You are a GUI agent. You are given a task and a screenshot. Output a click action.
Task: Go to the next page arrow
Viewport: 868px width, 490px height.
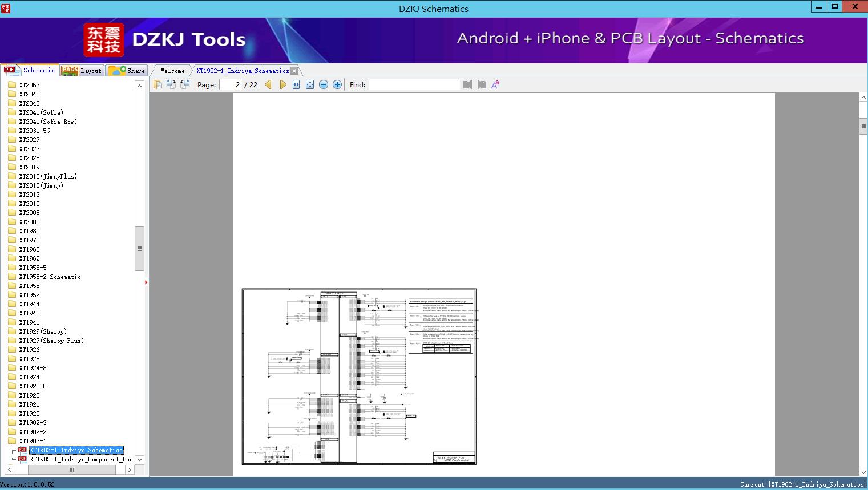click(x=282, y=84)
